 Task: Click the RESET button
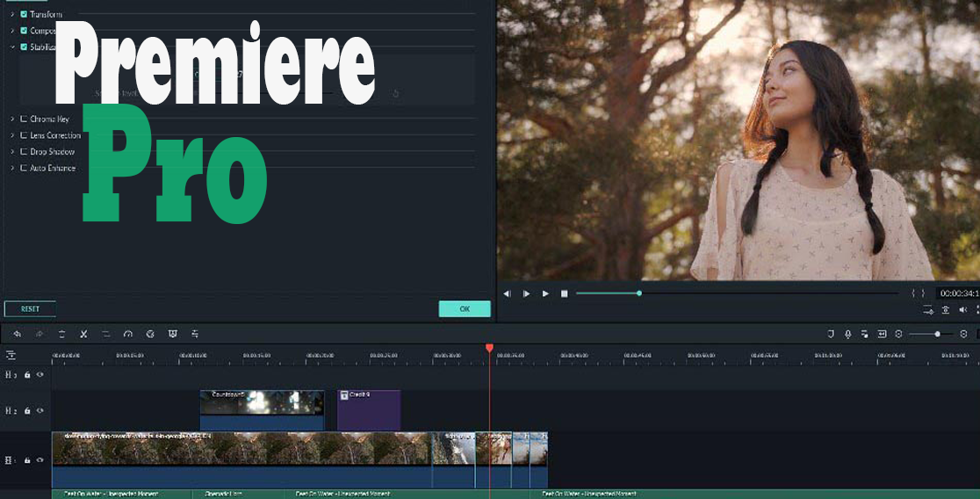click(30, 309)
